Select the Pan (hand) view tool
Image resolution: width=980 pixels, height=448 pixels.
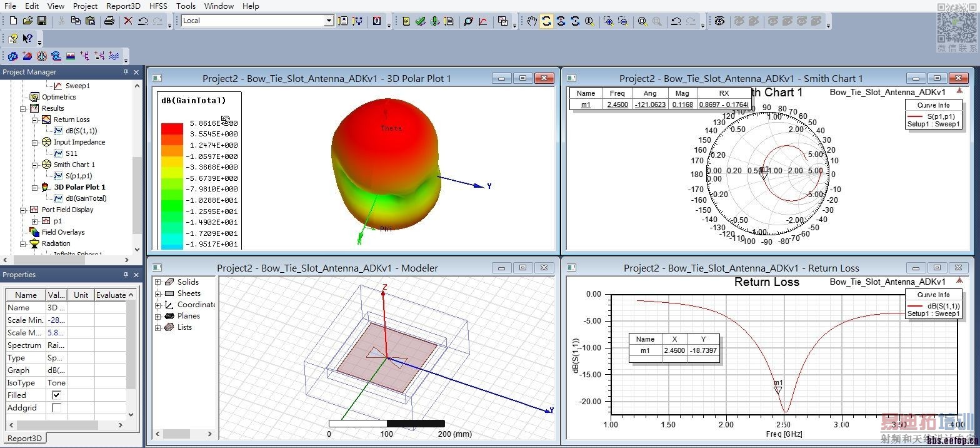532,21
